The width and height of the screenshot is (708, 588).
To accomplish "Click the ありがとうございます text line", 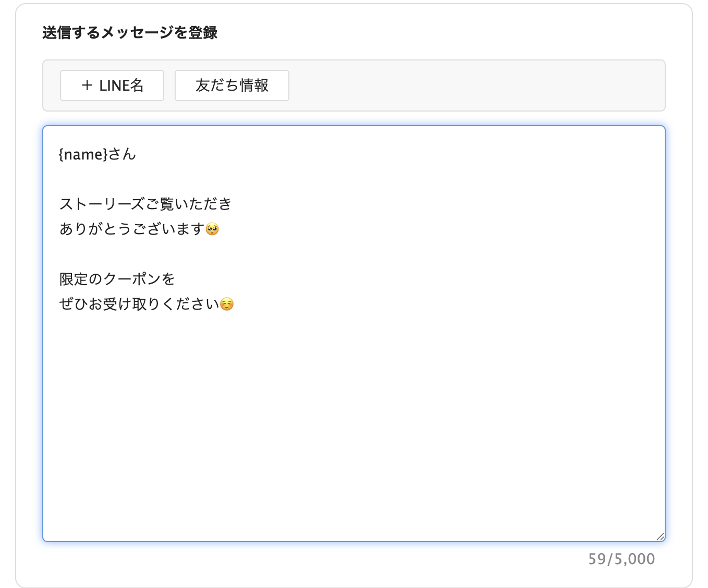I will 131,229.
